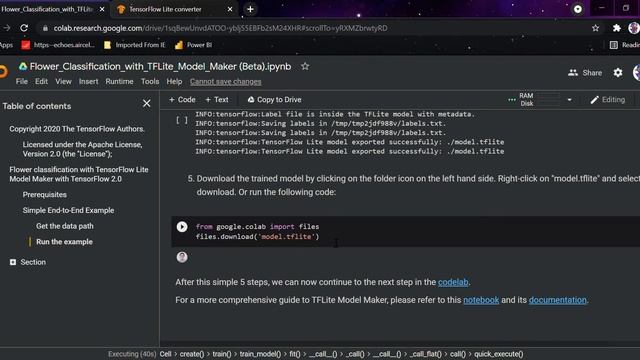This screenshot has width=640, height=360.
Task: Click Executing (40s) status text
Action: tap(132, 354)
